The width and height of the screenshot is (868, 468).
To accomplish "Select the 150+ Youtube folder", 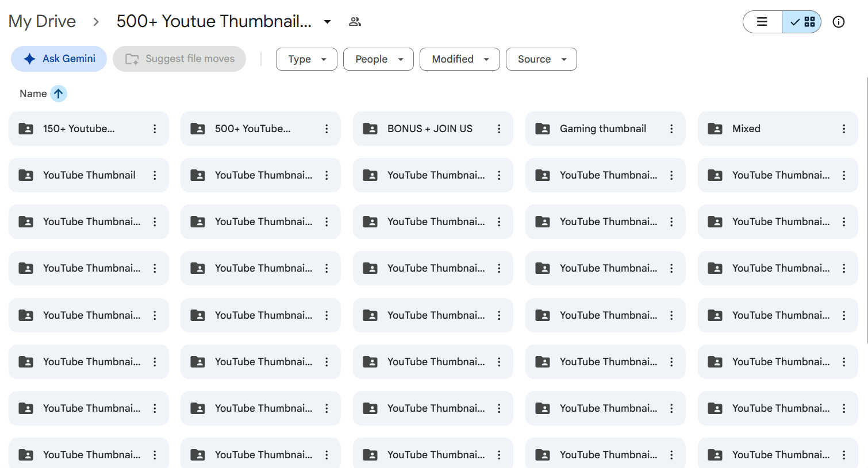I will pyautogui.click(x=89, y=129).
